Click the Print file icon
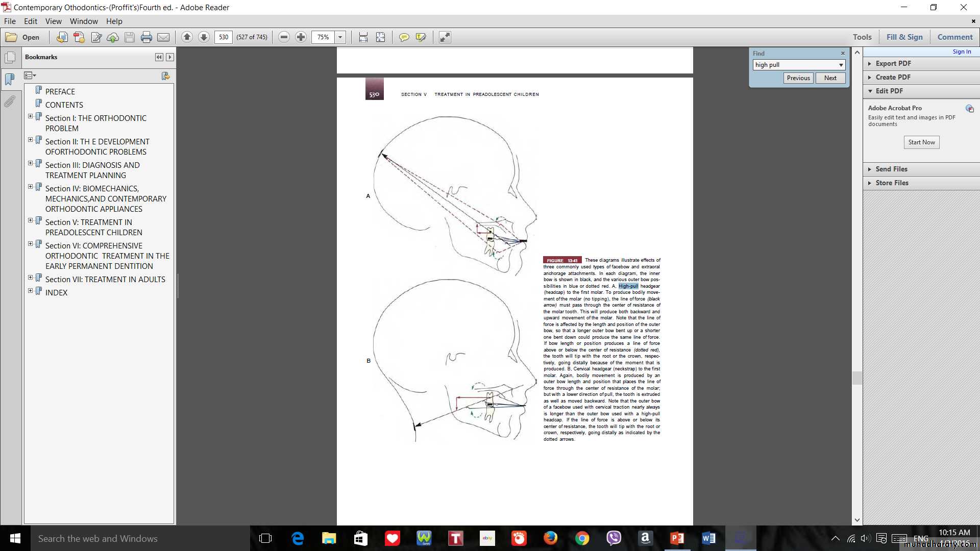980x551 pixels. (x=146, y=37)
